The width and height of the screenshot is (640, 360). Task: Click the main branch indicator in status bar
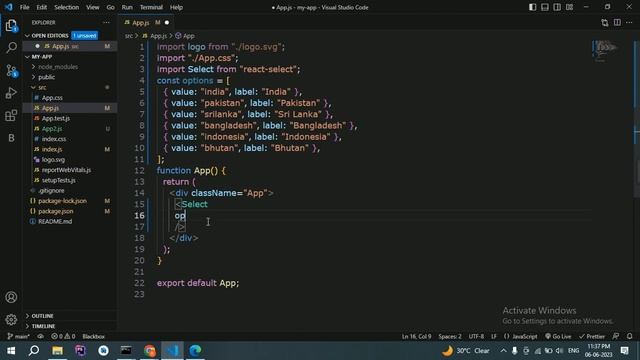(18, 336)
